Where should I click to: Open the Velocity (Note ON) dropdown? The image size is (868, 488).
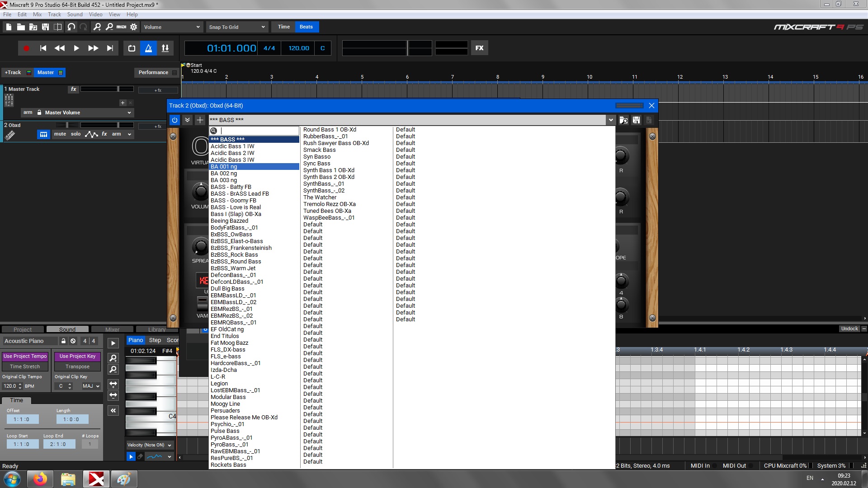pyautogui.click(x=149, y=445)
